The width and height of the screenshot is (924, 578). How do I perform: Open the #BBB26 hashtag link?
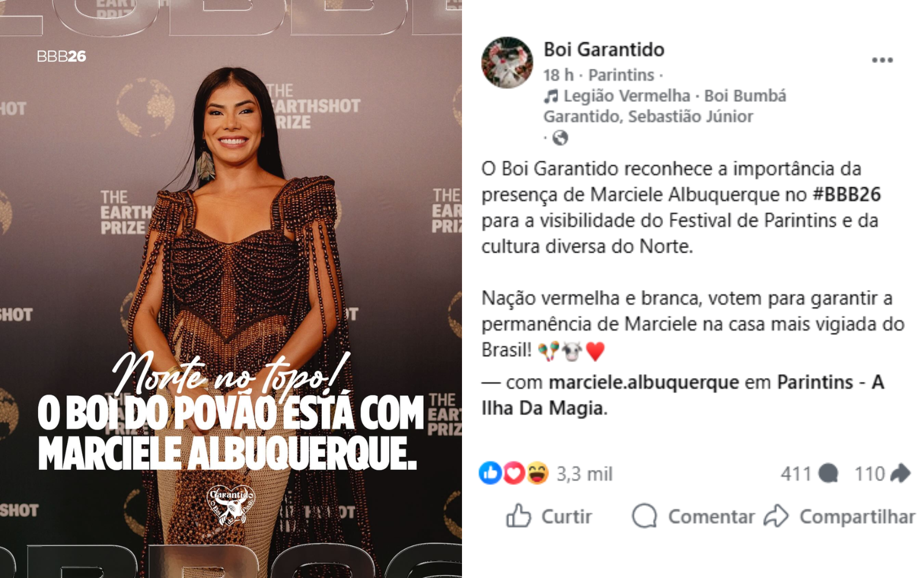pyautogui.click(x=847, y=195)
